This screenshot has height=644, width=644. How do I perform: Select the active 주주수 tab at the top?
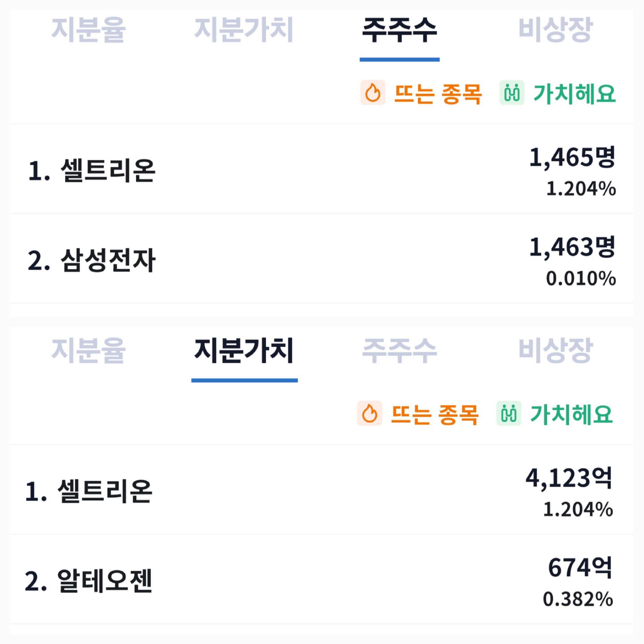point(399,30)
